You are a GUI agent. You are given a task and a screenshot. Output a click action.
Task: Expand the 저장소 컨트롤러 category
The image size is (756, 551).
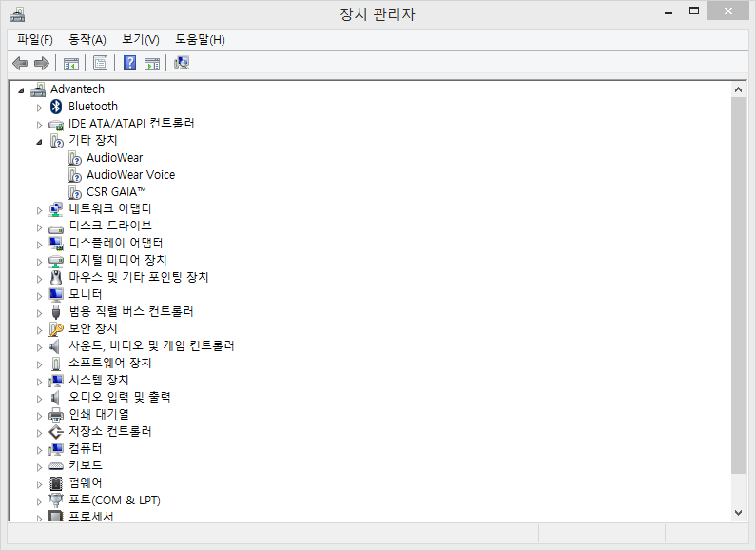39,433
